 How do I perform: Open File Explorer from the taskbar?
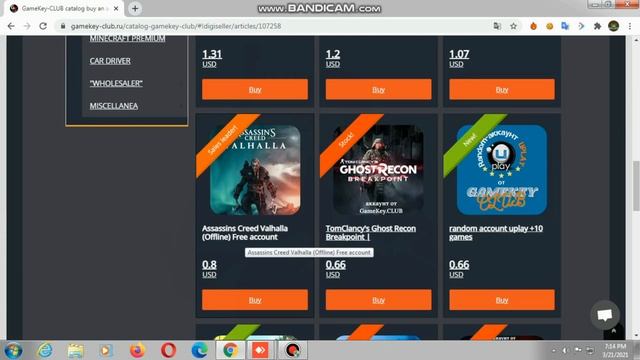(75, 351)
